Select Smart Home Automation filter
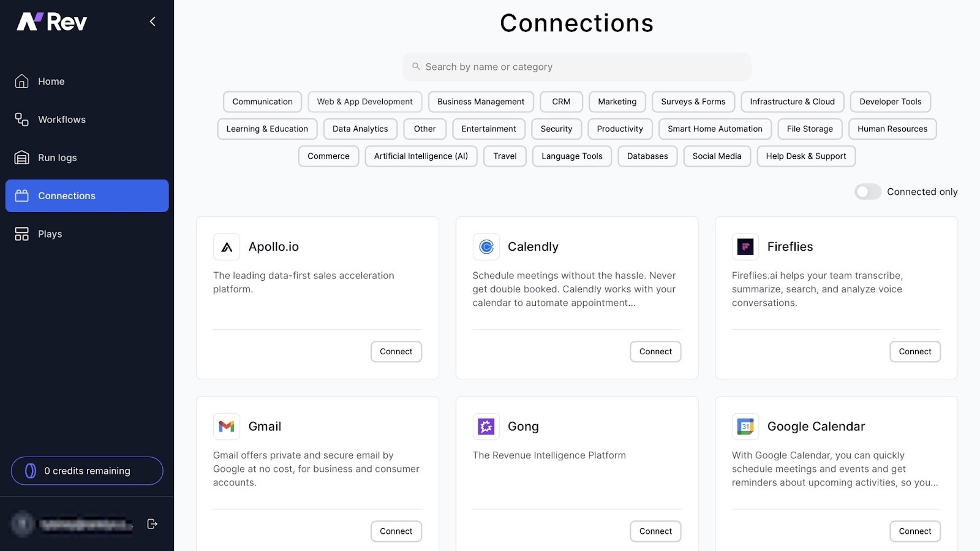The image size is (980, 551). [x=715, y=129]
